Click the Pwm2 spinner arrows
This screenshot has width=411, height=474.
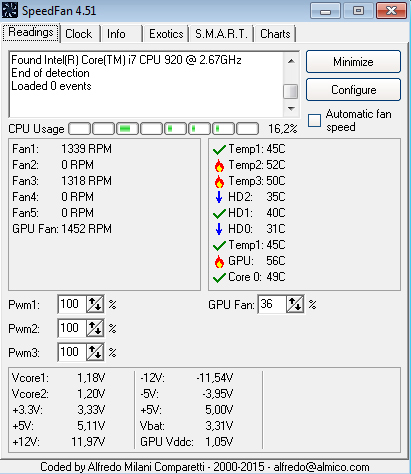click(x=95, y=328)
